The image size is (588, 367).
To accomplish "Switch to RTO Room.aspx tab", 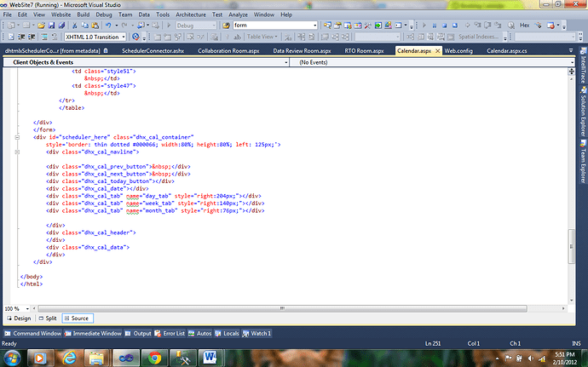I will point(364,50).
